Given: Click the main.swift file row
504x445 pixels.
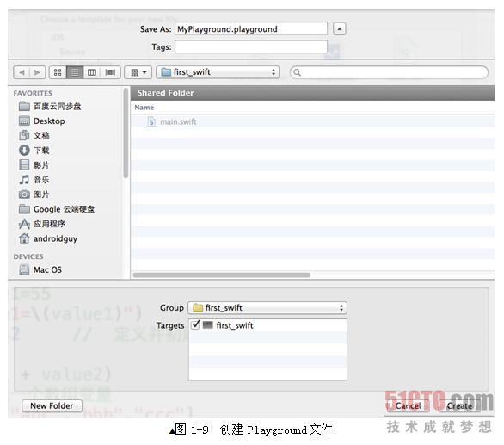Looking at the screenshot, I should [x=312, y=121].
